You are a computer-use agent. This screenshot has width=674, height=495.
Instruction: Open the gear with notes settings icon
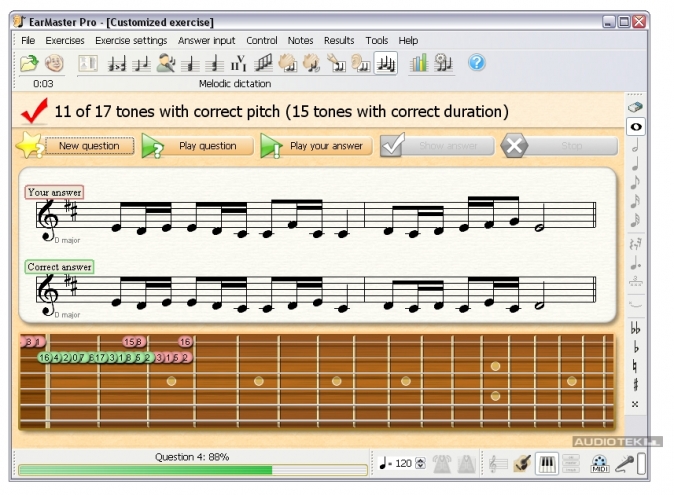(443, 64)
